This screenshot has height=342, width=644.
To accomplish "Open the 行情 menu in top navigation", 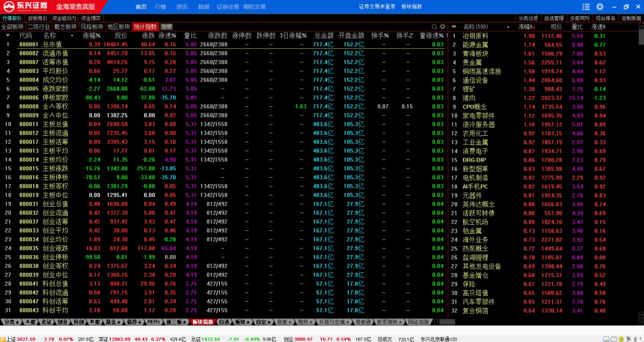I will point(160,7).
